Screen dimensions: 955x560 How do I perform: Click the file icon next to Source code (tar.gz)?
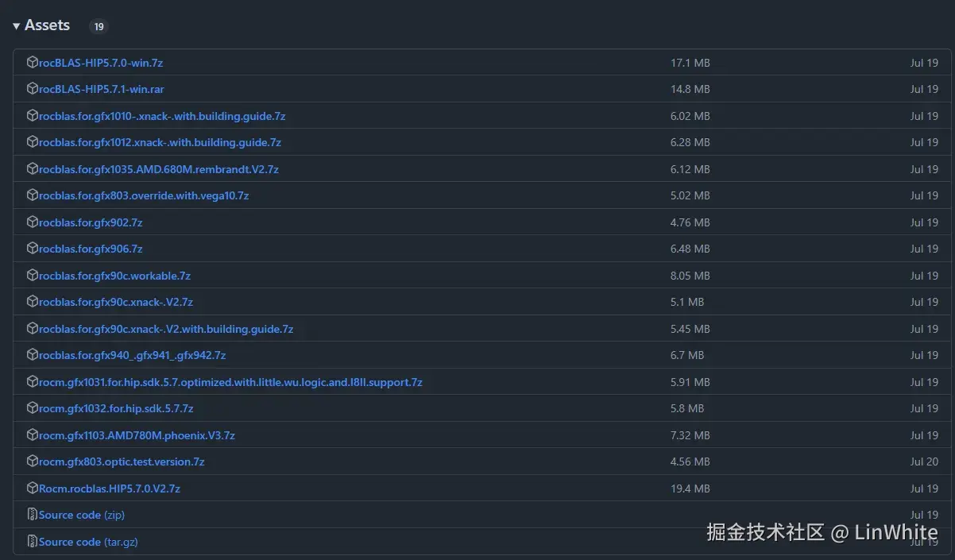coord(32,541)
